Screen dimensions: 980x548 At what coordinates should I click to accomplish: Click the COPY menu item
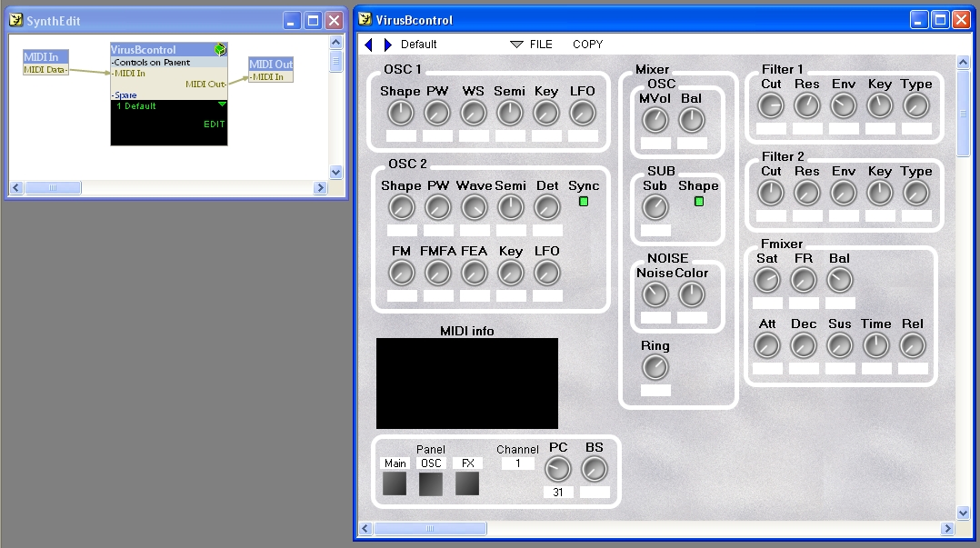click(587, 45)
